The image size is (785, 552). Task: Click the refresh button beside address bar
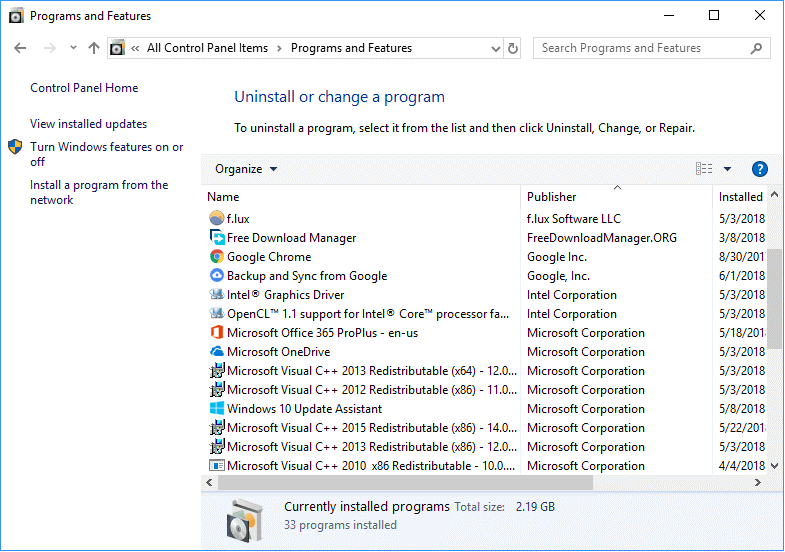click(513, 48)
